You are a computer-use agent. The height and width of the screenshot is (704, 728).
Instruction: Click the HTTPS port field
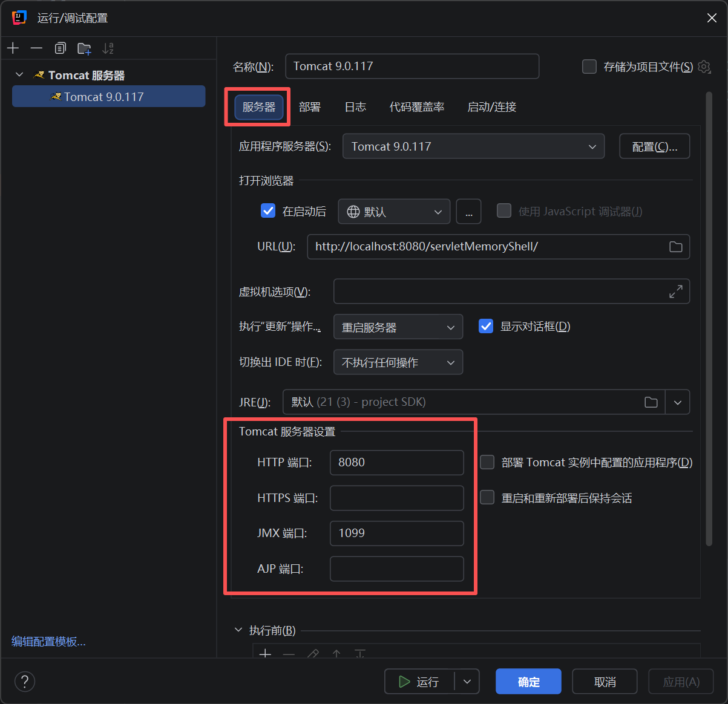pos(397,498)
